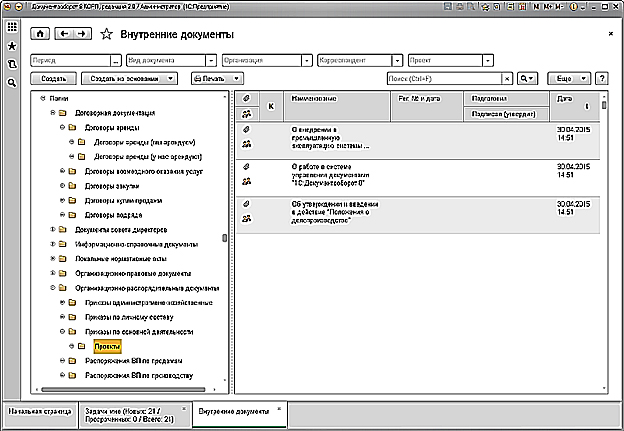
Task: Add page to favorites with star
Action: click(107, 36)
